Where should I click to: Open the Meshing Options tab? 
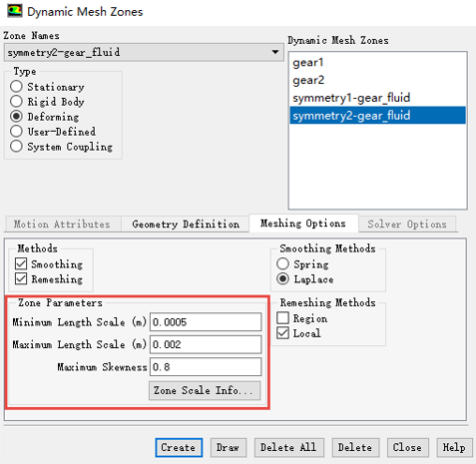tap(303, 224)
